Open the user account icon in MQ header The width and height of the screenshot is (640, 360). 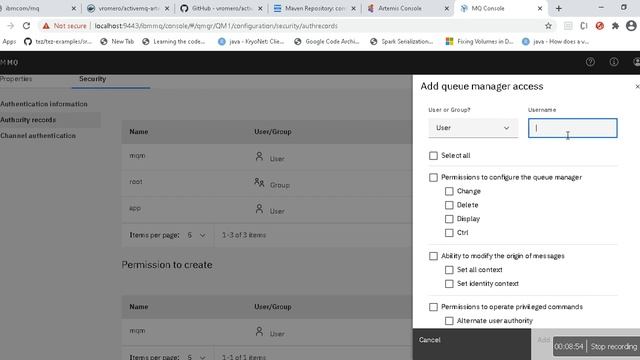pos(636,62)
